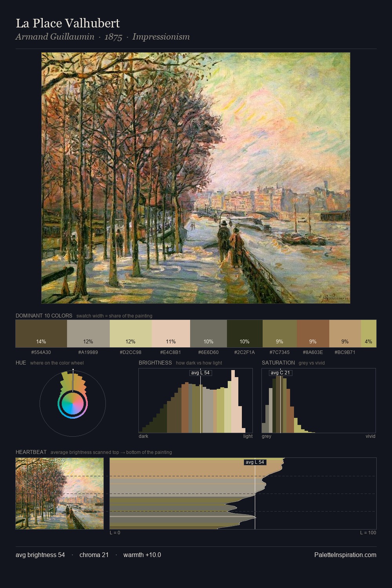Select the warm grey 12% swatch

pos(88,334)
